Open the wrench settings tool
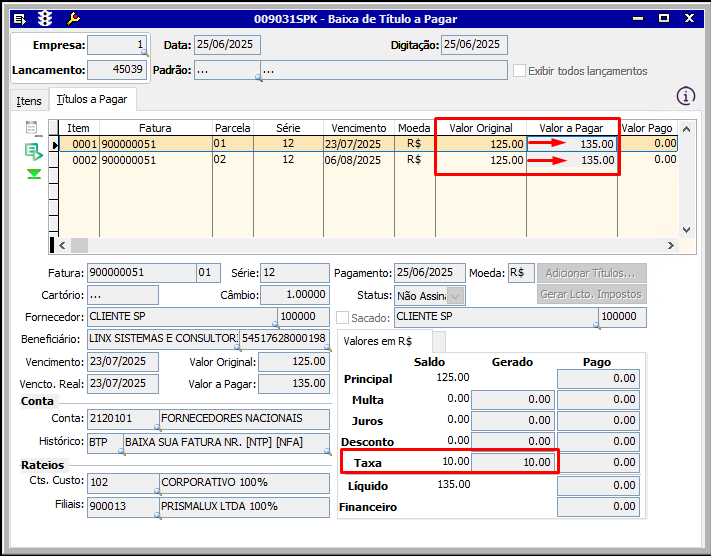The image size is (711, 556). [x=72, y=17]
